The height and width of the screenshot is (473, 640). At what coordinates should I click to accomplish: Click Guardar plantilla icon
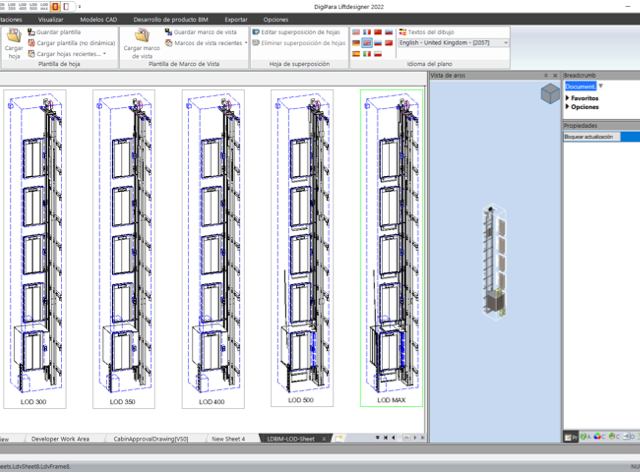coord(31,32)
